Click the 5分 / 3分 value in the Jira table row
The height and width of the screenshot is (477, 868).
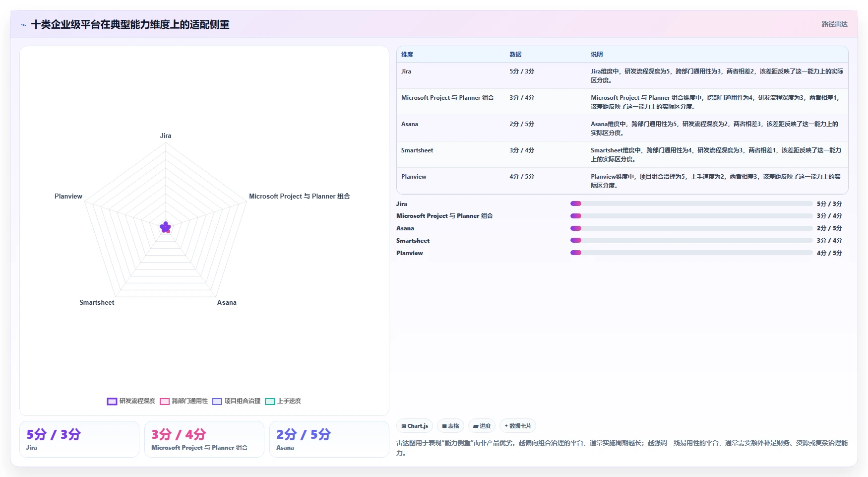point(522,71)
